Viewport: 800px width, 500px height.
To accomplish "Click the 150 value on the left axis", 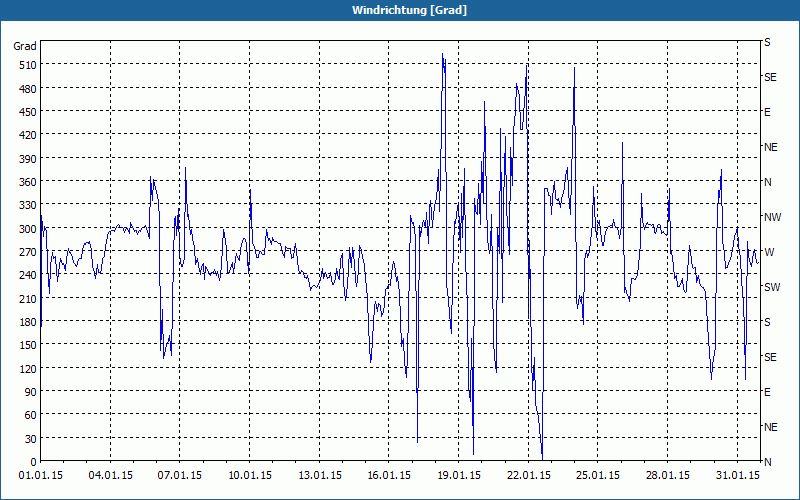I will pos(28,345).
